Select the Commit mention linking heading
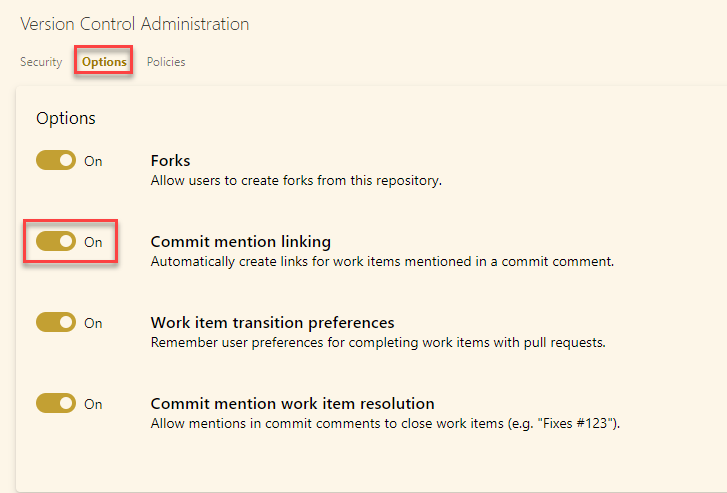This screenshot has width=727, height=493. click(x=241, y=242)
